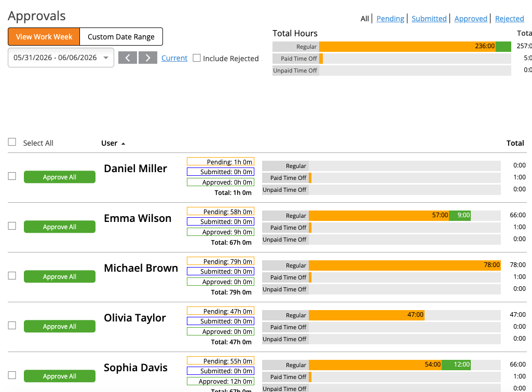Click Daniel Miller's Pending: 1h 0m box
The width and height of the screenshot is (532, 392).
(x=221, y=162)
